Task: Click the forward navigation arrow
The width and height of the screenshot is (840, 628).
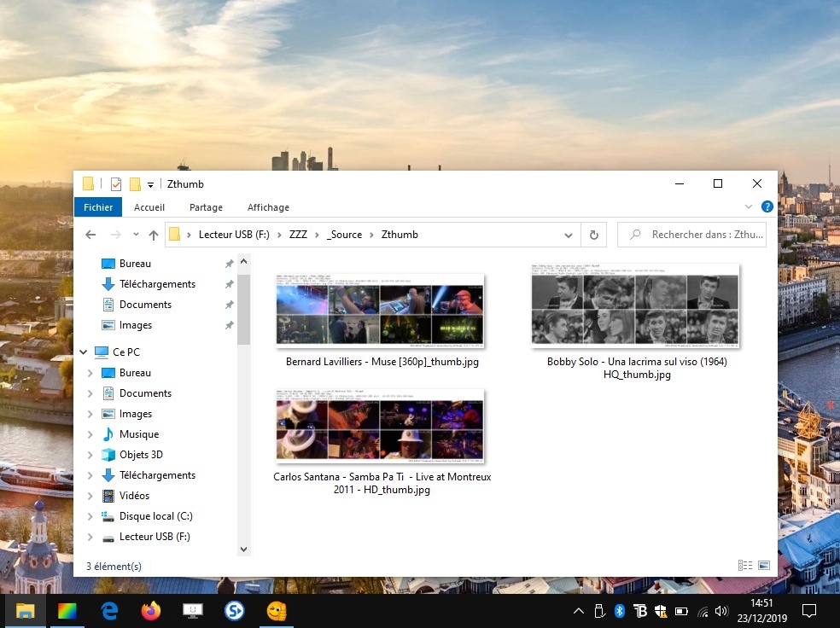Action: (116, 235)
